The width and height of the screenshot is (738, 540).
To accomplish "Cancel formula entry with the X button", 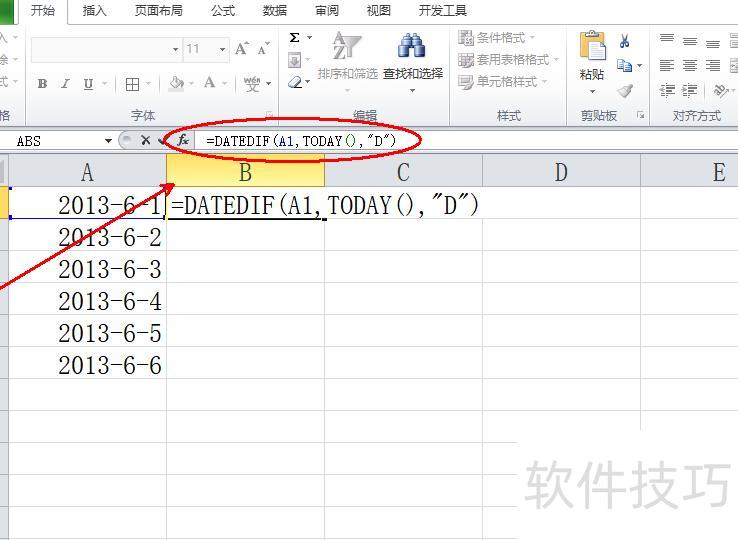I will pos(145,140).
